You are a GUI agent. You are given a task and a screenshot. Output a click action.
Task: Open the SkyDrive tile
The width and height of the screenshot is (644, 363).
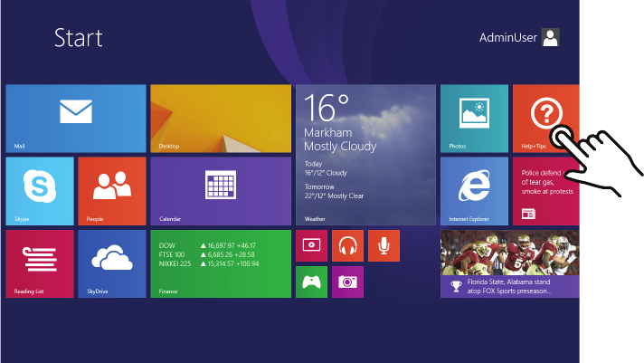pos(112,264)
